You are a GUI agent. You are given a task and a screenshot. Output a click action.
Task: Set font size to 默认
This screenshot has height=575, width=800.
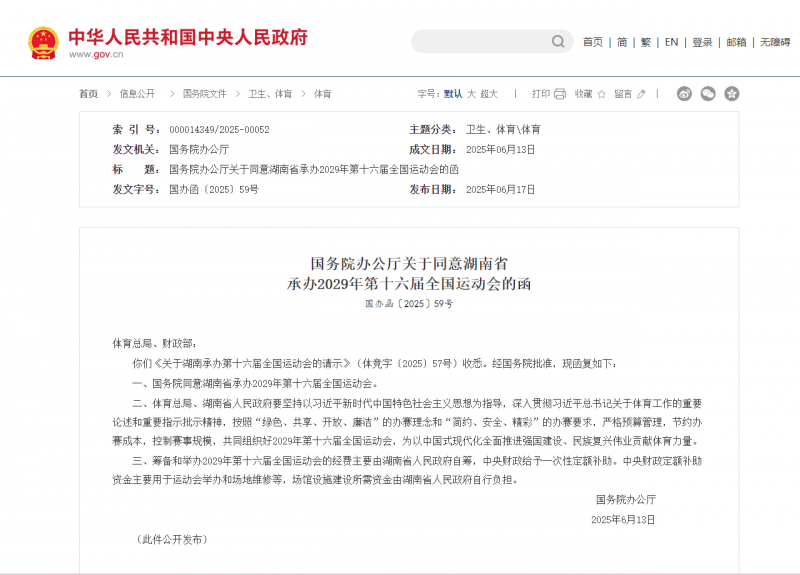(453, 94)
